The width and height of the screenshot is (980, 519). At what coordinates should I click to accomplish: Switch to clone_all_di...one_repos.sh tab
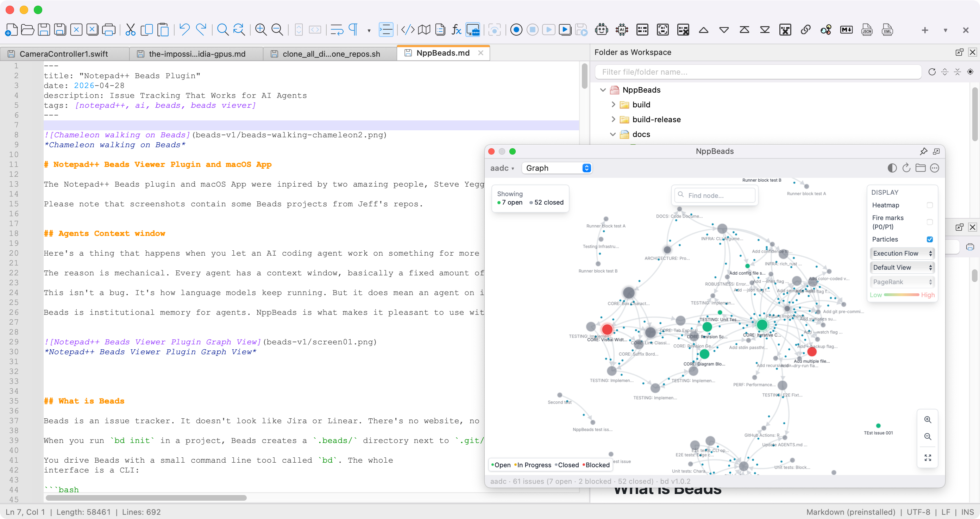(x=330, y=54)
